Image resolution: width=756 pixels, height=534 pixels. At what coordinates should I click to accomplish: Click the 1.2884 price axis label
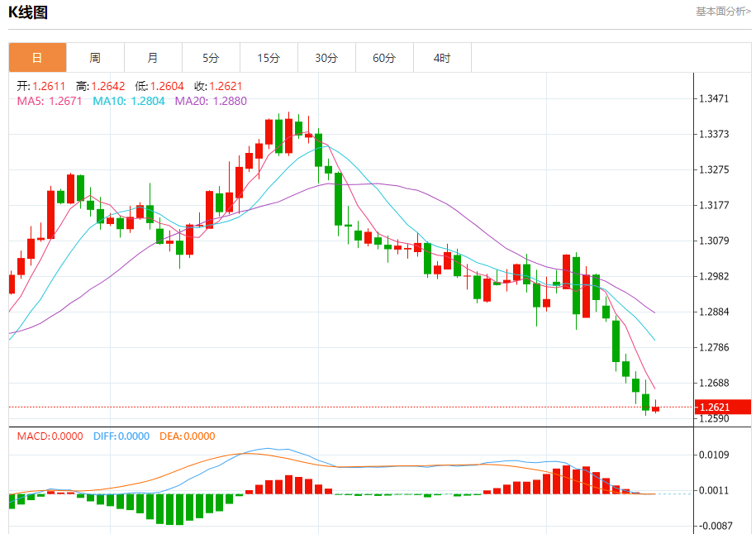[714, 312]
